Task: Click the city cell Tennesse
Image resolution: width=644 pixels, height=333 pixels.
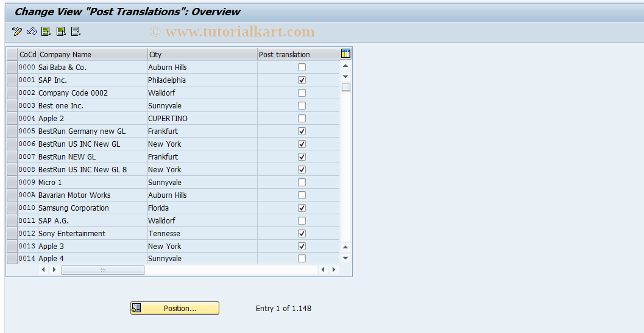Action: (x=165, y=233)
